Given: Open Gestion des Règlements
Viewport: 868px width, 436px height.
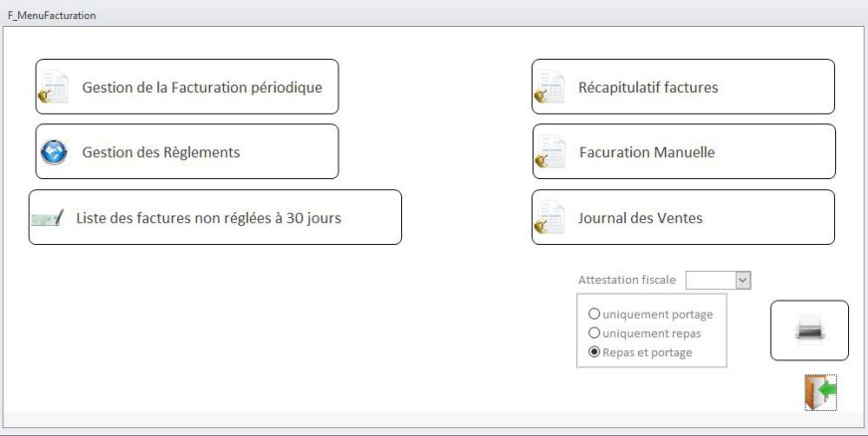Looking at the screenshot, I should tap(161, 152).
